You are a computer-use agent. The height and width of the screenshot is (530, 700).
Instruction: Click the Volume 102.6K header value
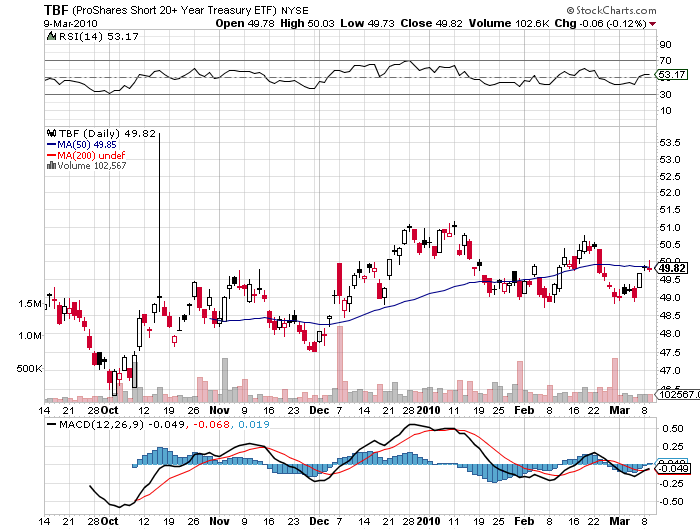[509, 23]
